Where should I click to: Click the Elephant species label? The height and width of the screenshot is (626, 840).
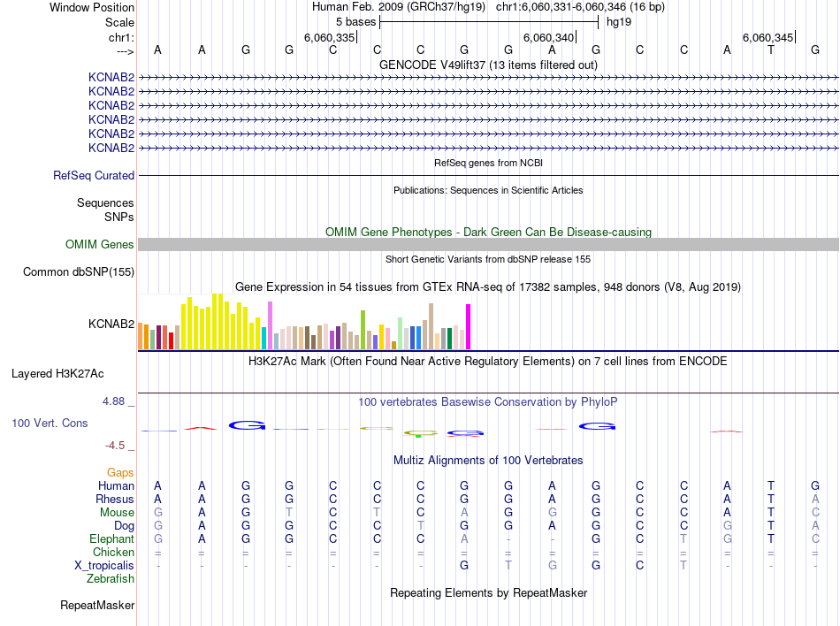[x=111, y=538]
